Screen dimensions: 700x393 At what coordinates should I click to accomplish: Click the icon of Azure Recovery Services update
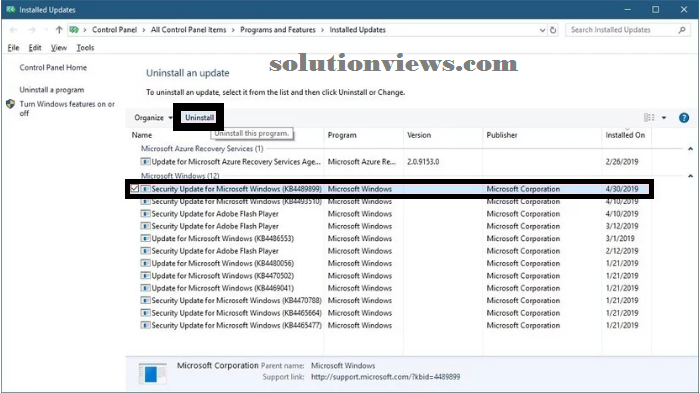coord(145,162)
